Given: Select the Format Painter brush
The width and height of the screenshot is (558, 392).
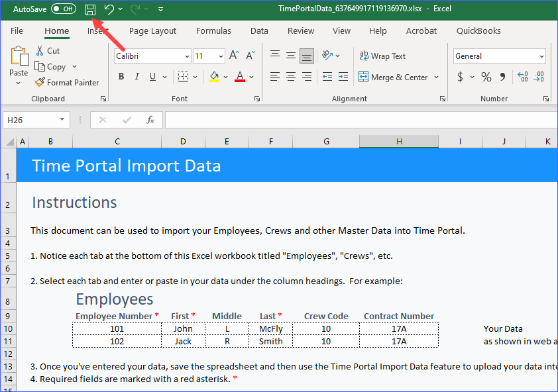Looking at the screenshot, I should pyautogui.click(x=67, y=83).
